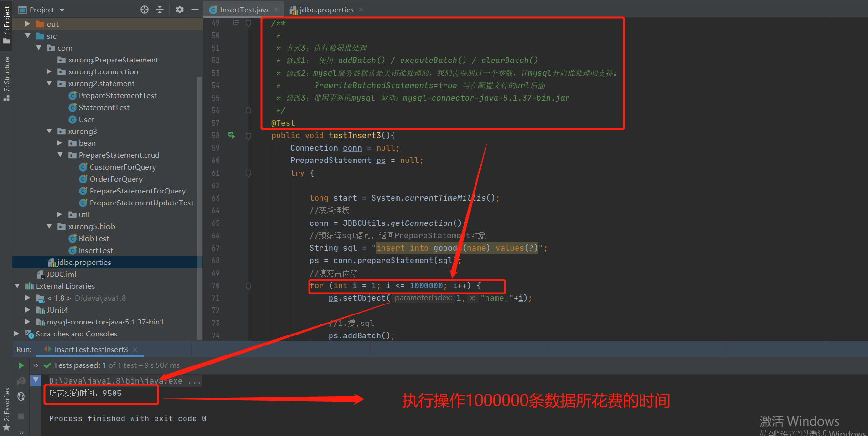Fold the for loop at line 70
Screen dimensions: 868x436
pyautogui.click(x=248, y=286)
